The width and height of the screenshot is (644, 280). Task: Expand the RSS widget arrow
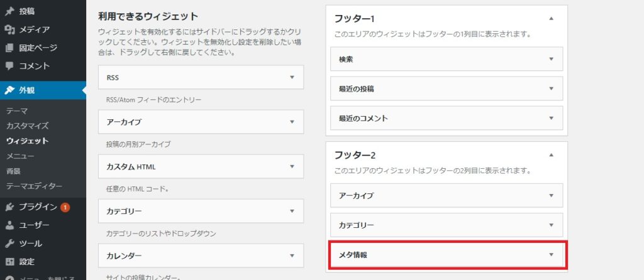(x=292, y=77)
